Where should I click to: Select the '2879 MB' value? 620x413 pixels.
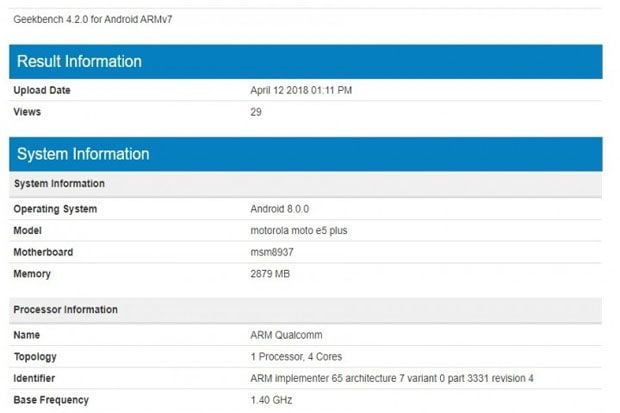click(x=270, y=274)
